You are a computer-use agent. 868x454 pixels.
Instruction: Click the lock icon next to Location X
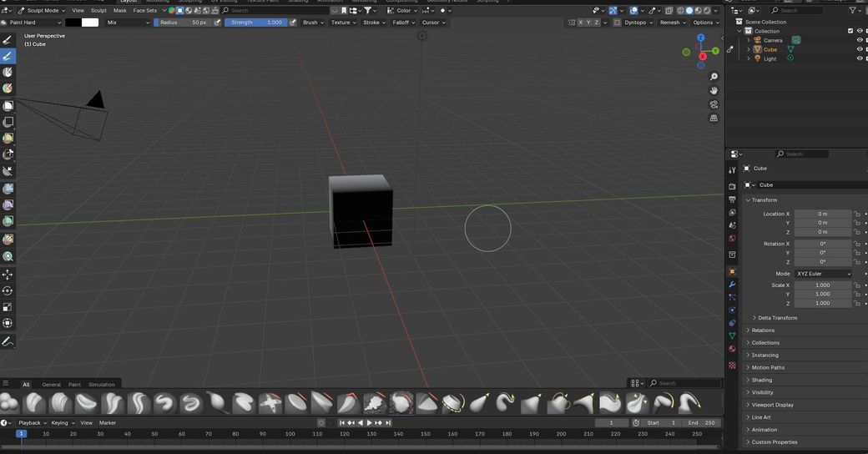(x=857, y=214)
